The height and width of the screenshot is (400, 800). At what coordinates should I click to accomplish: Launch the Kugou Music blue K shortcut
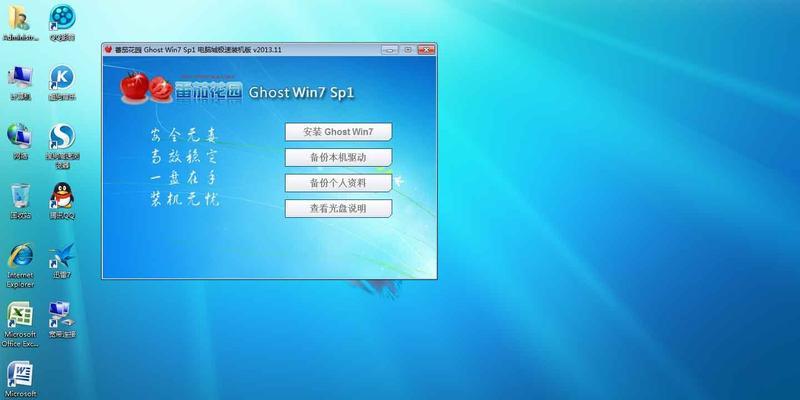click(x=62, y=78)
